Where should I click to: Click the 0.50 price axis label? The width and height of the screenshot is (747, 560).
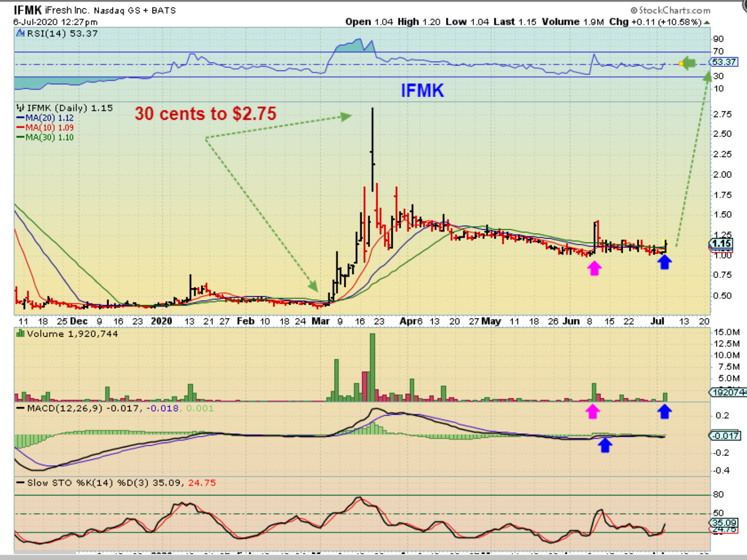tap(722, 296)
